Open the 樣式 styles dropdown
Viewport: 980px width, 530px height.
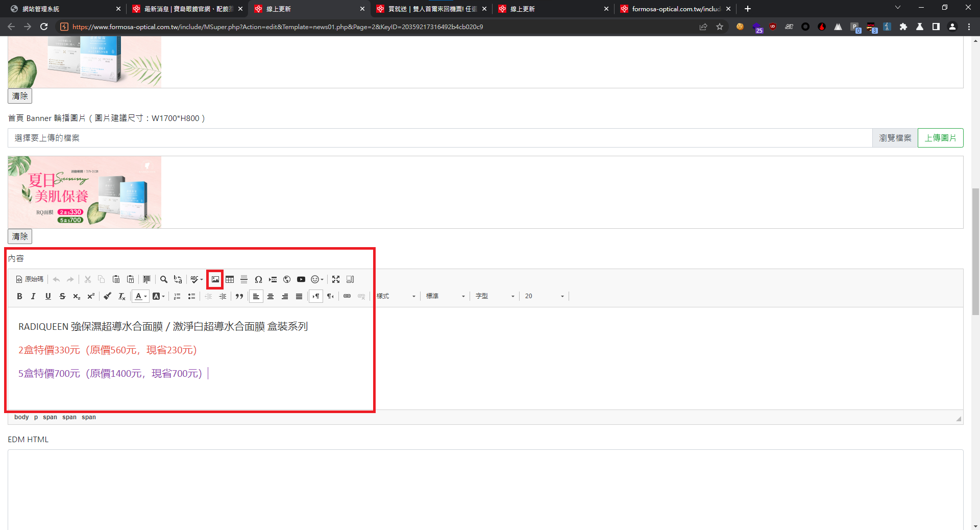(x=396, y=296)
